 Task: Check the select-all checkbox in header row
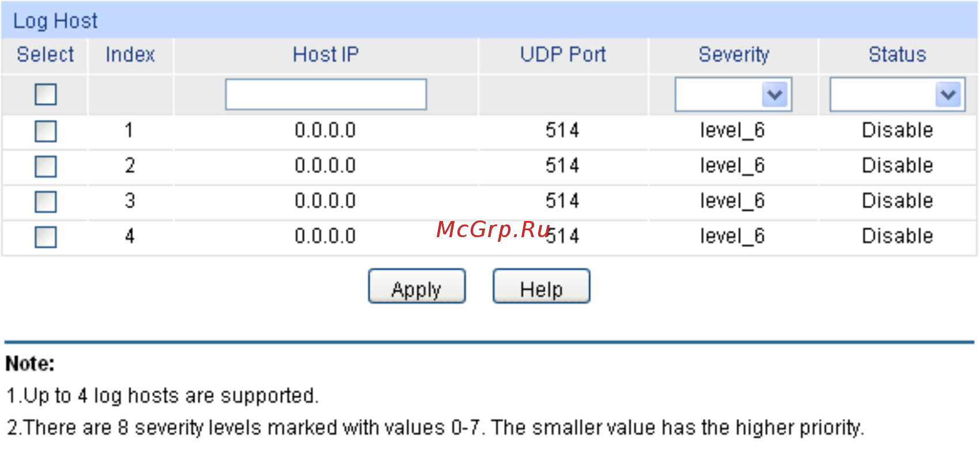[46, 94]
